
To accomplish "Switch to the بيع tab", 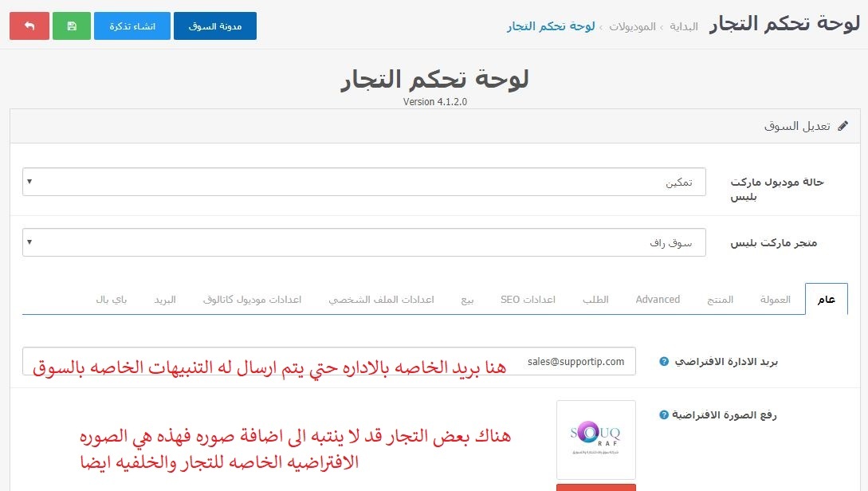I will coord(467,300).
